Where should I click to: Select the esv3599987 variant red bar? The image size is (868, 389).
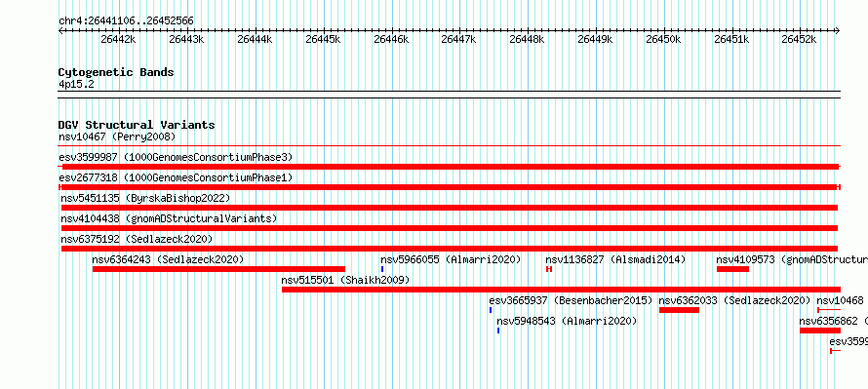pos(450,167)
